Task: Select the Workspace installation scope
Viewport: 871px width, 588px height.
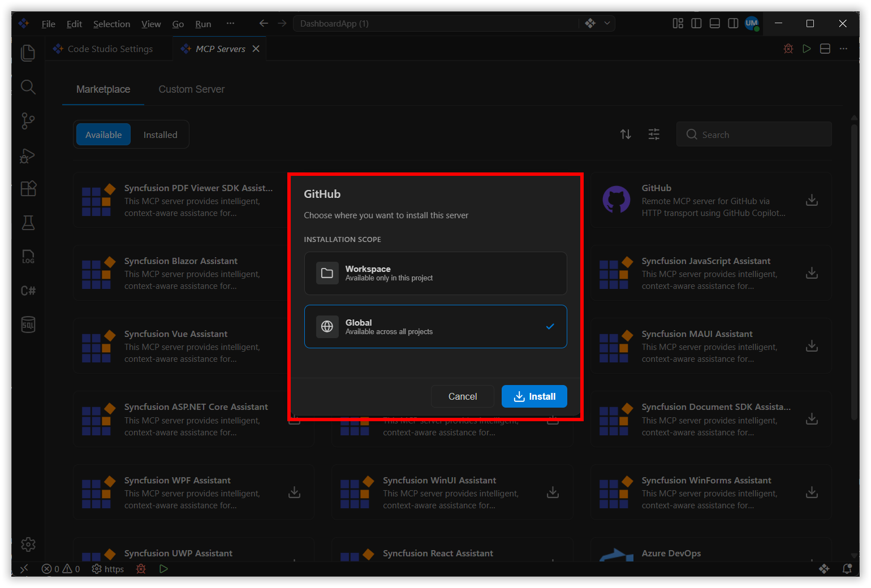Action: (x=436, y=273)
